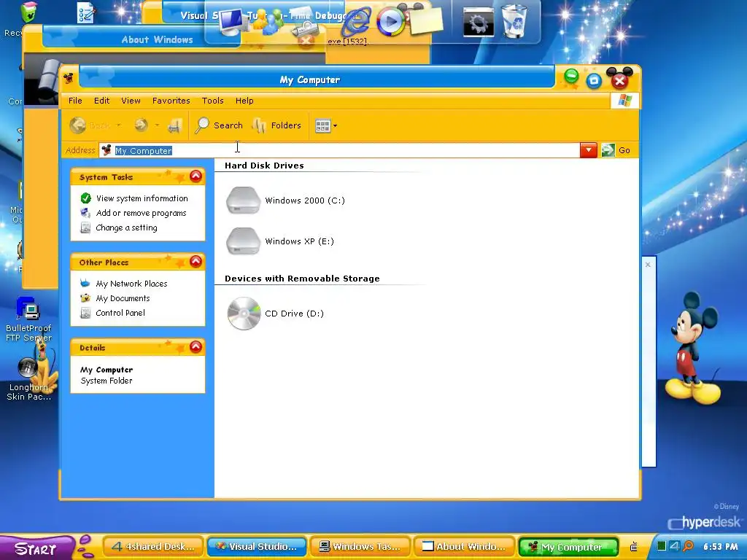Open My Documents link
Image resolution: width=747 pixels, height=560 pixels.
tap(123, 298)
